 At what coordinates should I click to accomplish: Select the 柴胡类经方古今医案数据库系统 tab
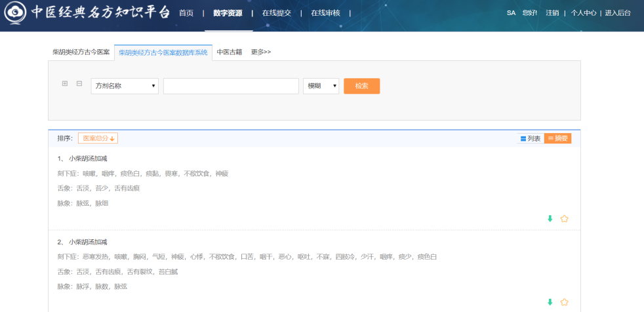[x=163, y=52]
